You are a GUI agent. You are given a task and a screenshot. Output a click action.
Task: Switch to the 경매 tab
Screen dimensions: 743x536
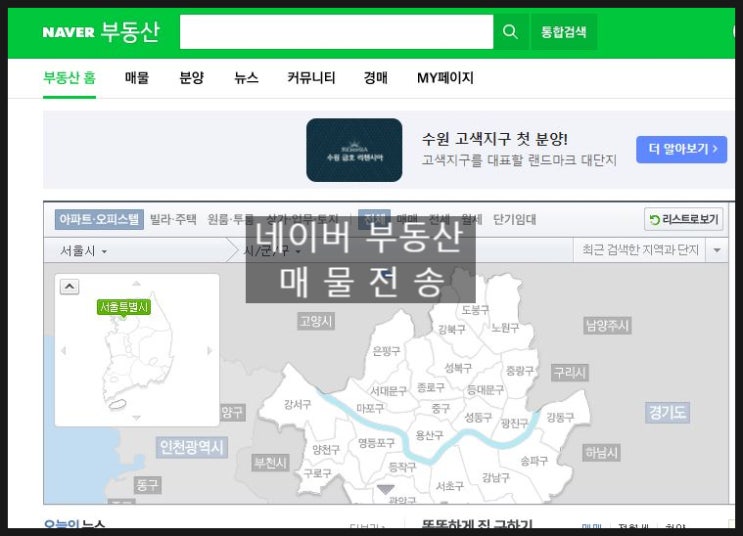pos(375,78)
